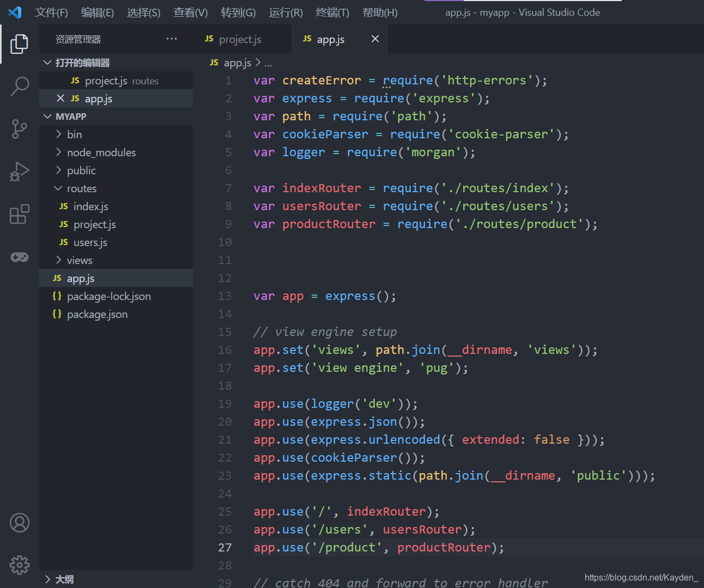The width and height of the screenshot is (704, 588).
Task: Open the Run menu (运行)
Action: [x=286, y=13]
